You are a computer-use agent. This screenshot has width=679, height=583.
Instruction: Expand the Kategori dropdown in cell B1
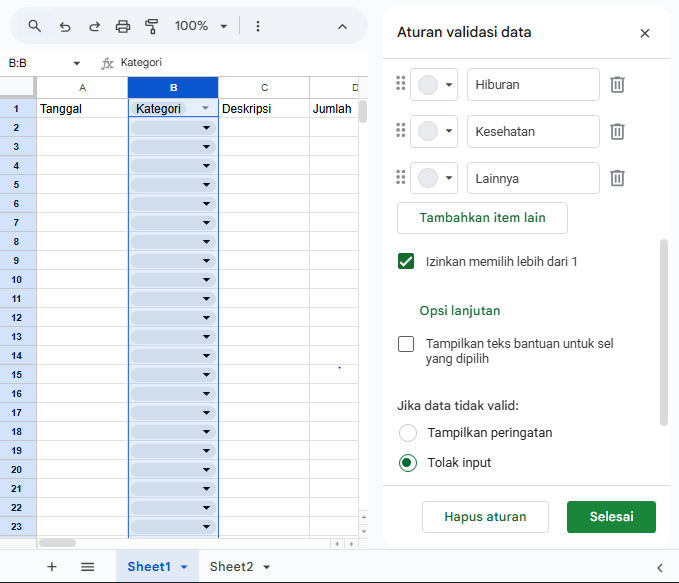(x=205, y=108)
